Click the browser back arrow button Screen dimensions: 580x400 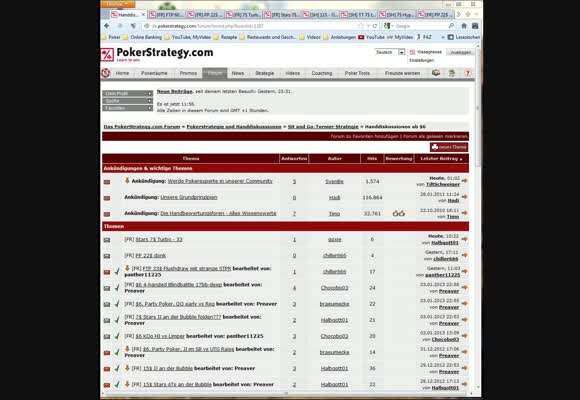tap(107, 26)
